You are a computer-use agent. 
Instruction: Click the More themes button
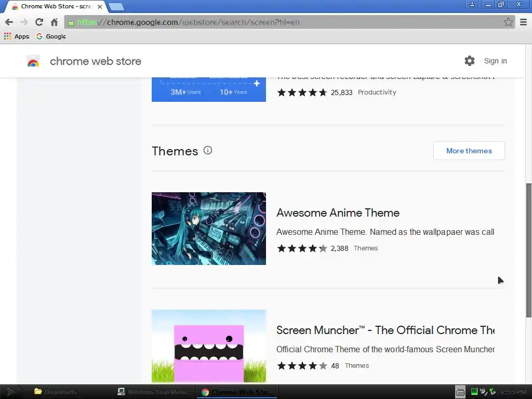click(x=469, y=151)
